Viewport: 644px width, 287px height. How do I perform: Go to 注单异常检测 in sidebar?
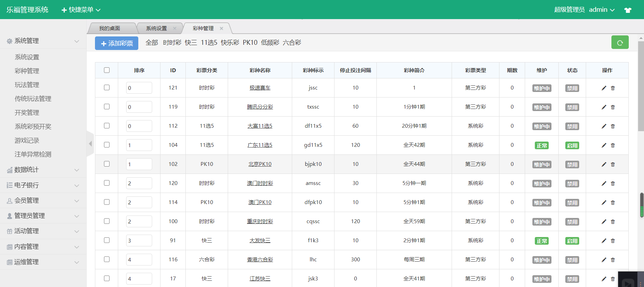pyautogui.click(x=33, y=154)
